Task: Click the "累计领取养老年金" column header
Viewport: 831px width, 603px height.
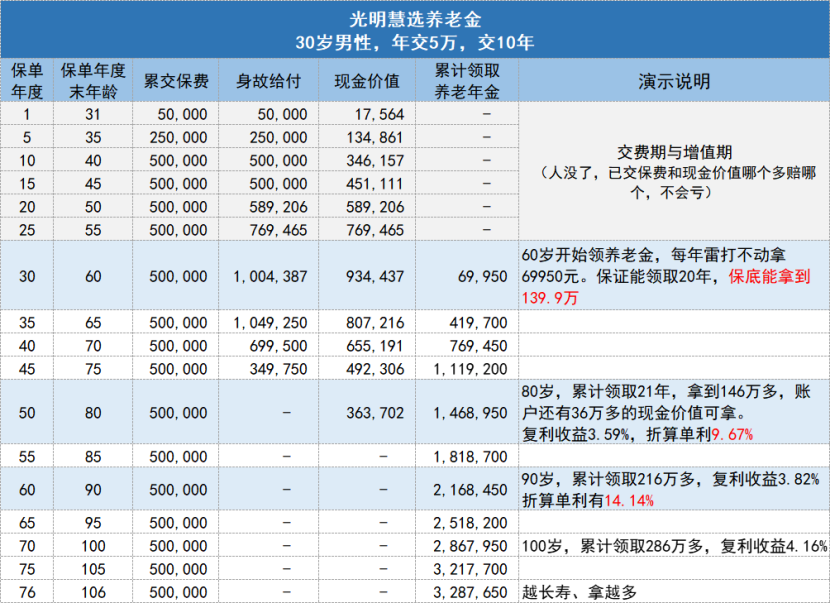Action: click(467, 81)
